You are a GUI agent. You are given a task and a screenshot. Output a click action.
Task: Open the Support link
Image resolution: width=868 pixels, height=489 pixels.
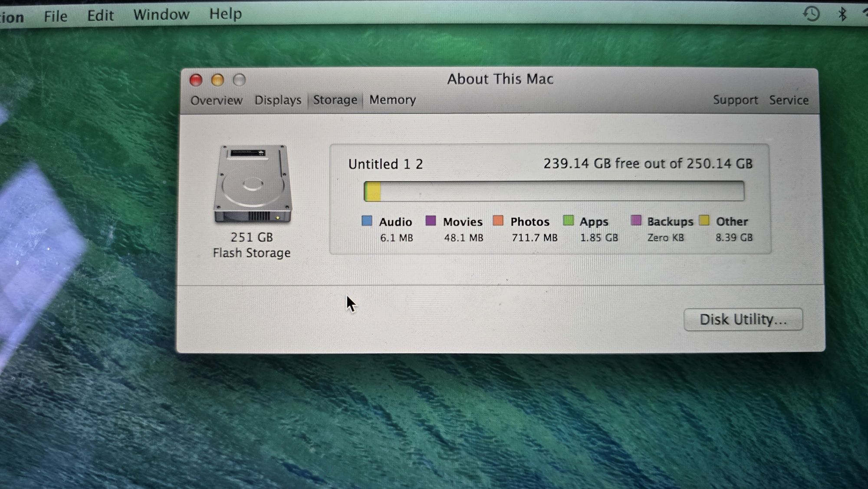(735, 100)
